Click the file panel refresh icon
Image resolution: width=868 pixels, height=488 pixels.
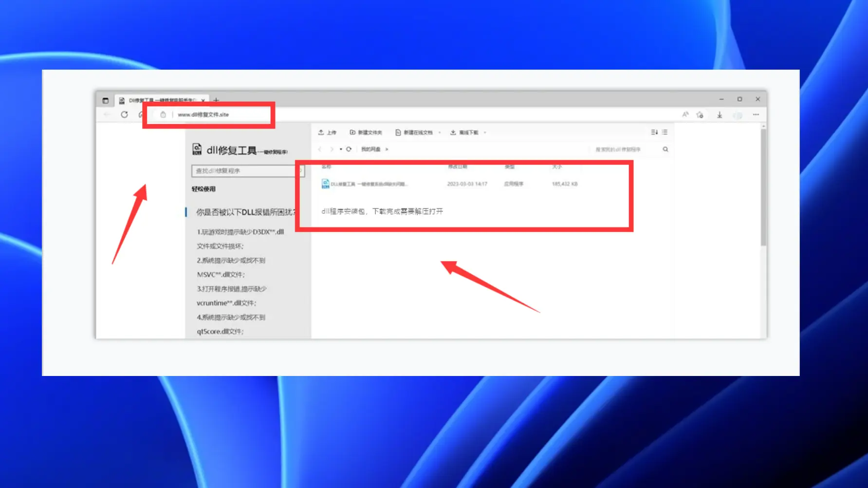click(x=349, y=150)
